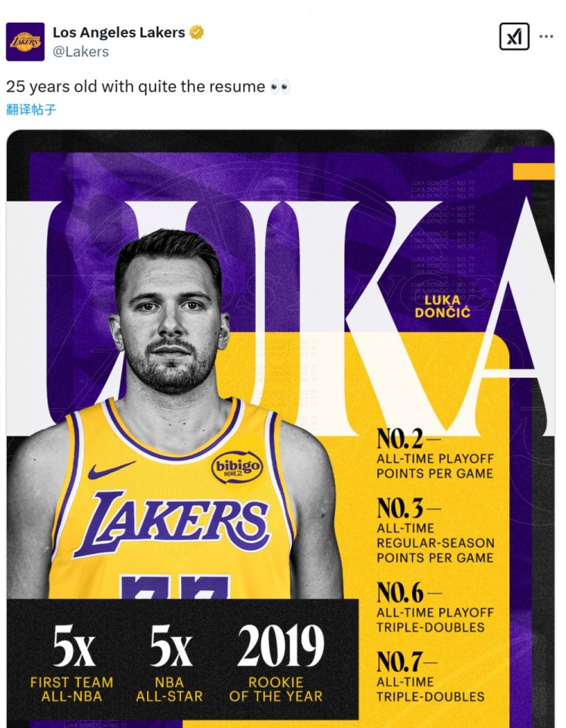The image size is (566, 728).
Task: Select the post text about 25 years old
Action: [136, 87]
